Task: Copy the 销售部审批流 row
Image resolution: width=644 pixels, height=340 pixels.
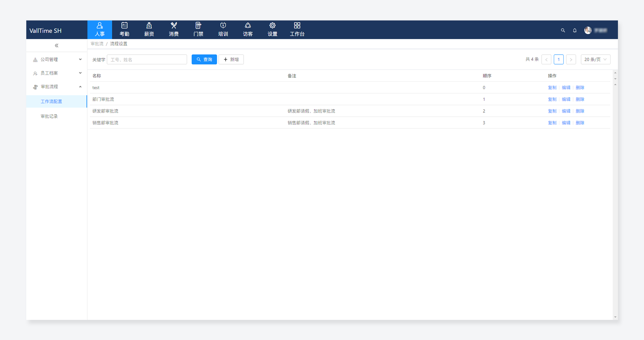Action: point(552,123)
